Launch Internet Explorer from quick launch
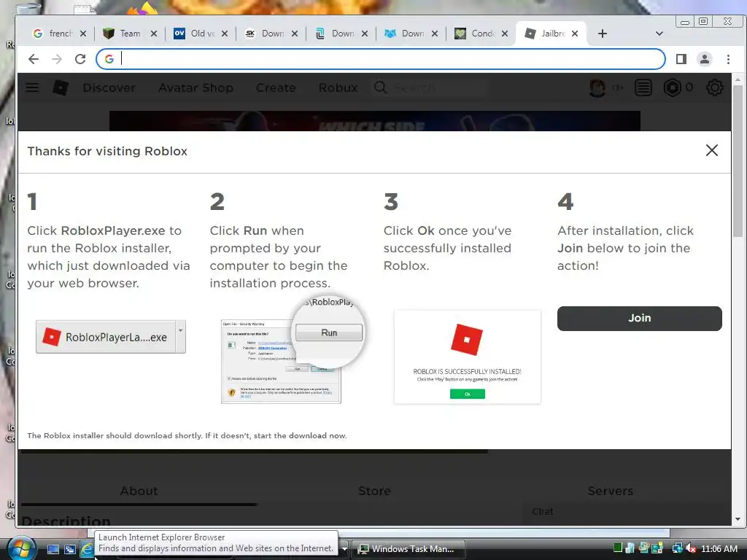Screen dimensions: 747x560 pos(87,549)
